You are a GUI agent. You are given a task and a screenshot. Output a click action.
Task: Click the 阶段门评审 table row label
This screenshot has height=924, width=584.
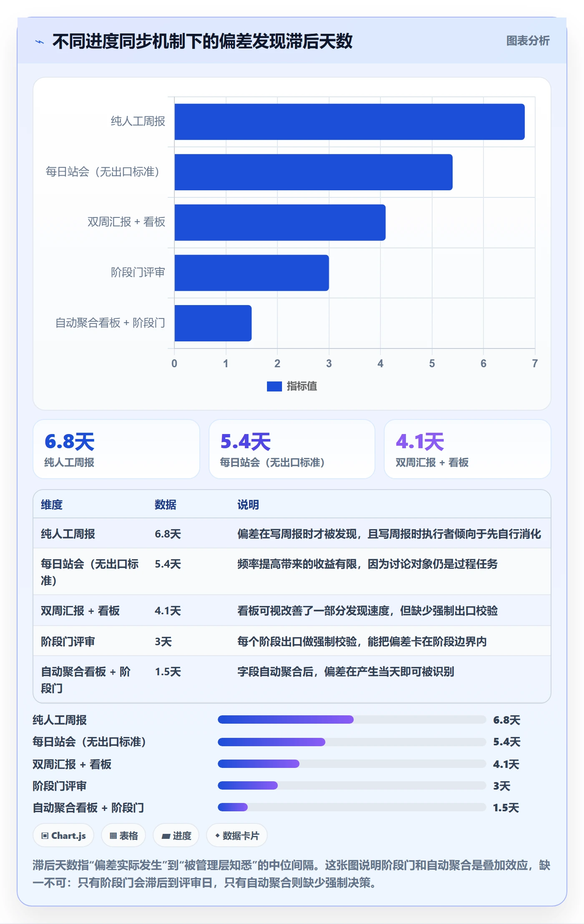(68, 641)
